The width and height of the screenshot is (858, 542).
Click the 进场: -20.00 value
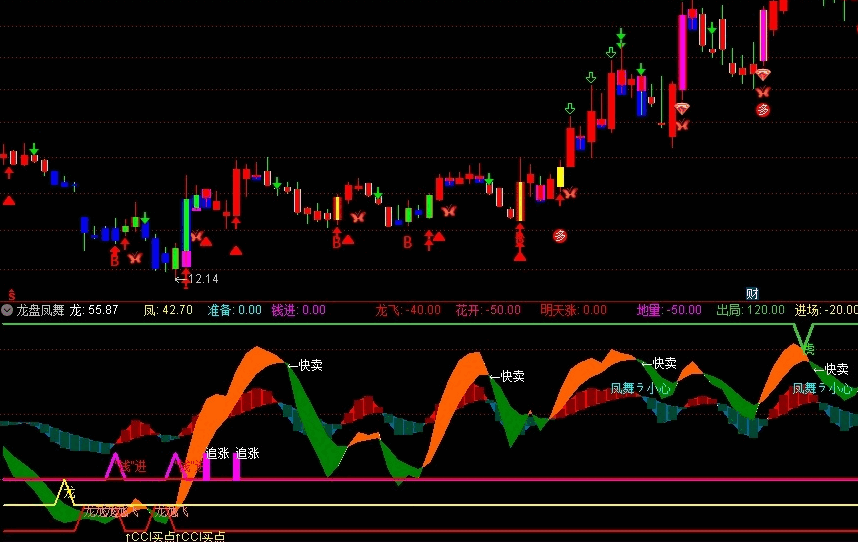pos(826,311)
